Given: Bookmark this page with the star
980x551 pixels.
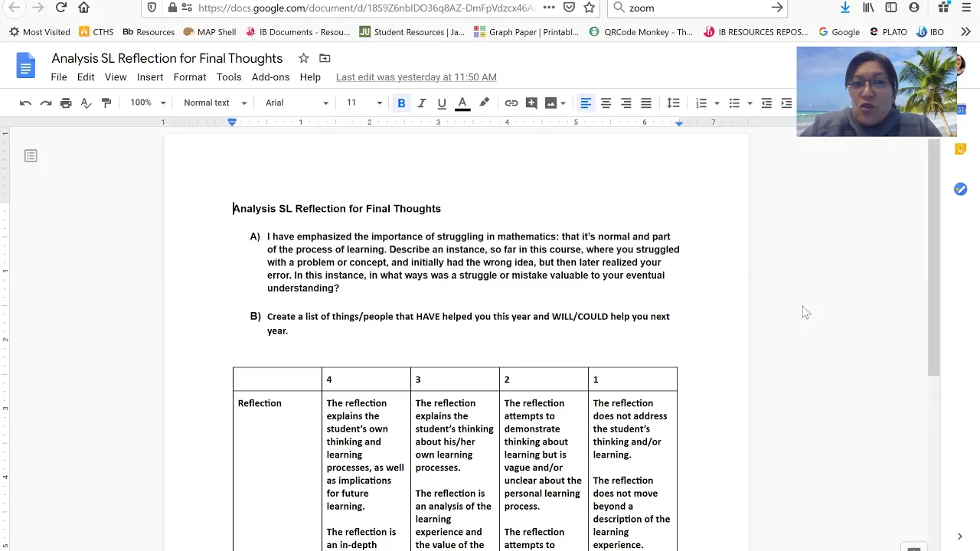Looking at the screenshot, I should 589,8.
